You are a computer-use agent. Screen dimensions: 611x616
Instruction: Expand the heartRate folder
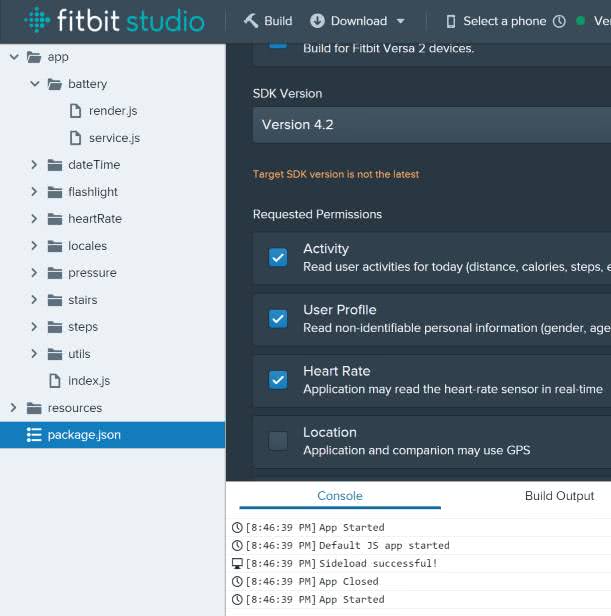click(35, 219)
